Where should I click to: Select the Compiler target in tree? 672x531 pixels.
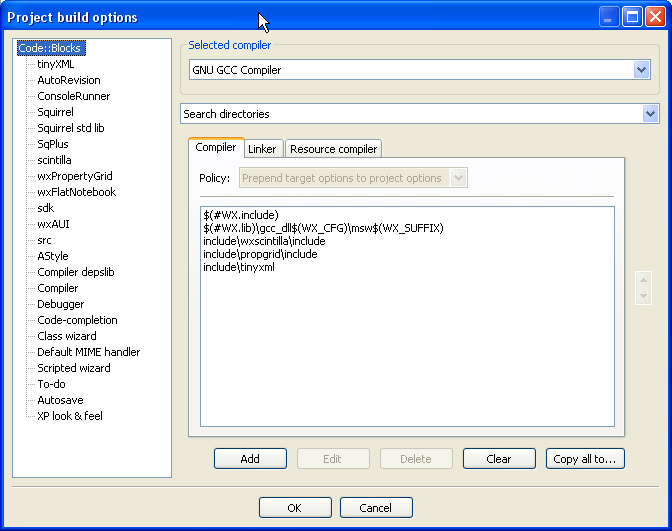tap(57, 288)
